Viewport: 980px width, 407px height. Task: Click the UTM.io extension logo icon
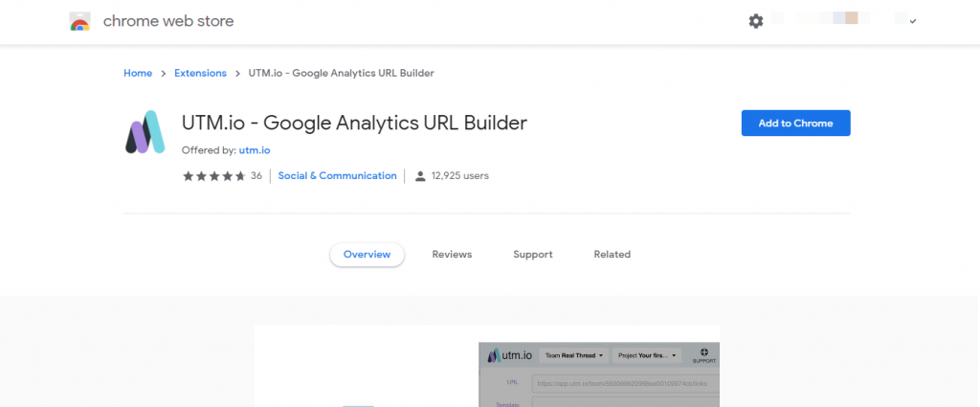point(146,133)
